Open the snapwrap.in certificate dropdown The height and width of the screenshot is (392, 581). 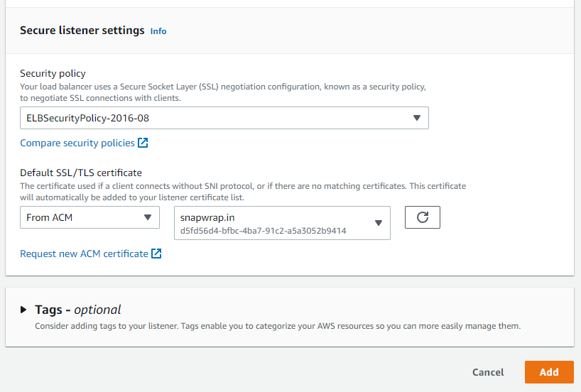tap(273, 223)
